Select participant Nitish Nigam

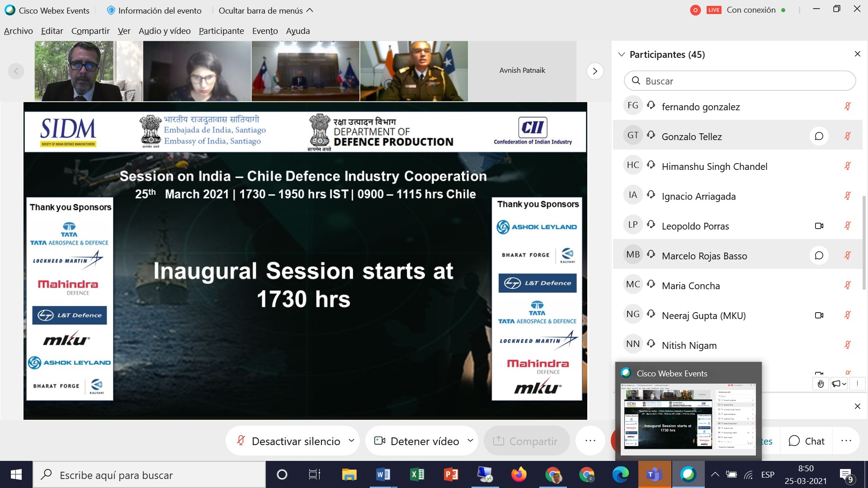click(738, 345)
